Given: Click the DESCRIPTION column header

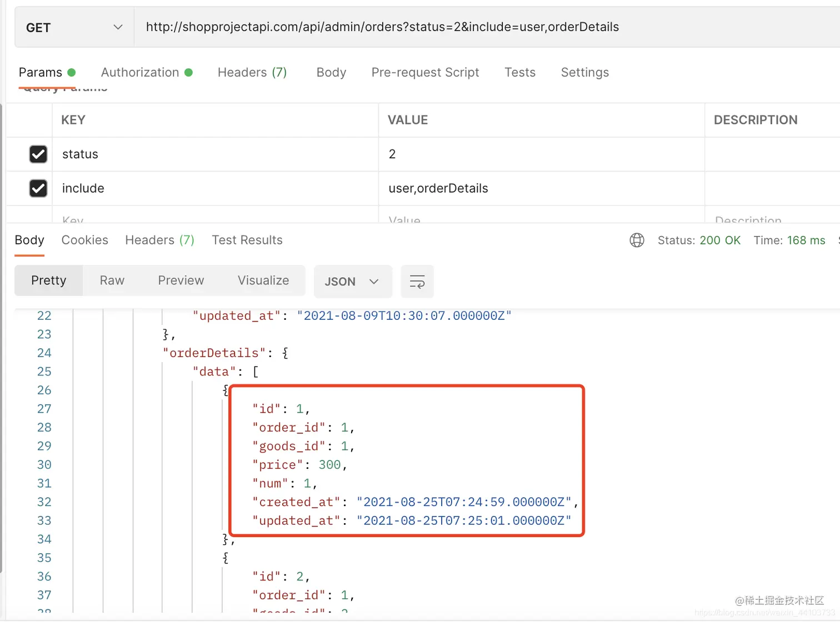Looking at the screenshot, I should click(x=756, y=120).
